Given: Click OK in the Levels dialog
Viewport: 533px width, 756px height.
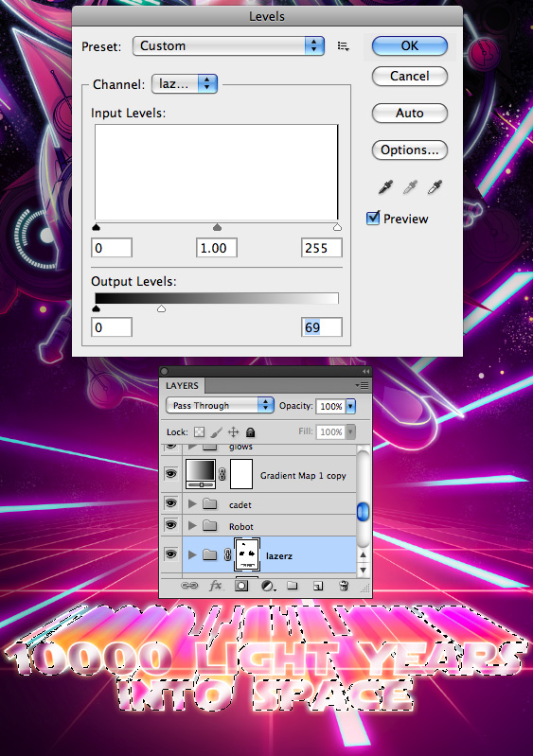Looking at the screenshot, I should click(x=410, y=45).
